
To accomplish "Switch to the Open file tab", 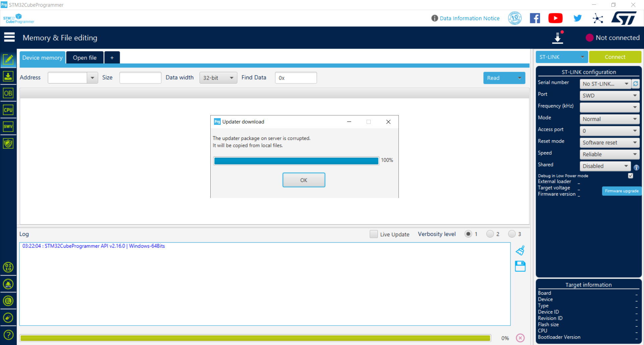I will pyautogui.click(x=85, y=57).
